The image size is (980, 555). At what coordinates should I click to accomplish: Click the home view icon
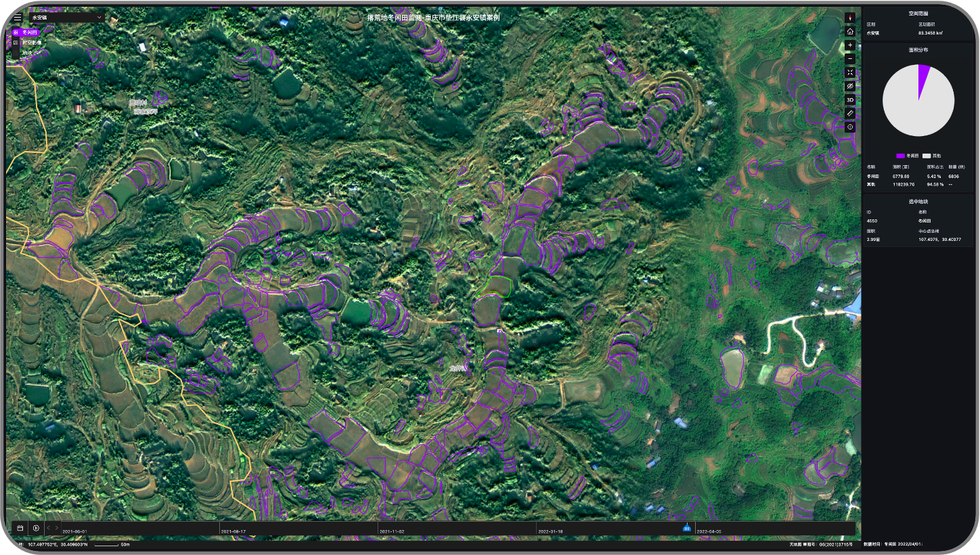[x=850, y=31]
